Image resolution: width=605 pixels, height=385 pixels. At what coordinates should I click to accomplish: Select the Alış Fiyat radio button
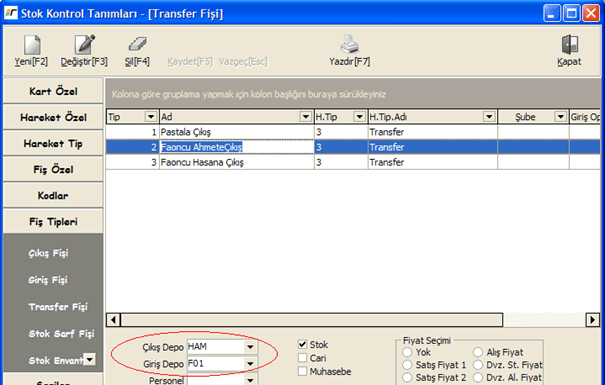tap(478, 352)
